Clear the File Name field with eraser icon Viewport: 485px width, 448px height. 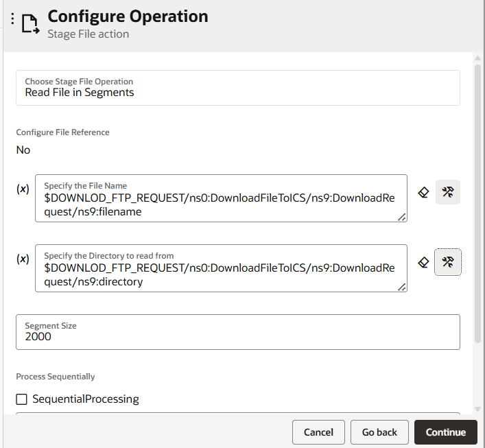[x=423, y=192]
